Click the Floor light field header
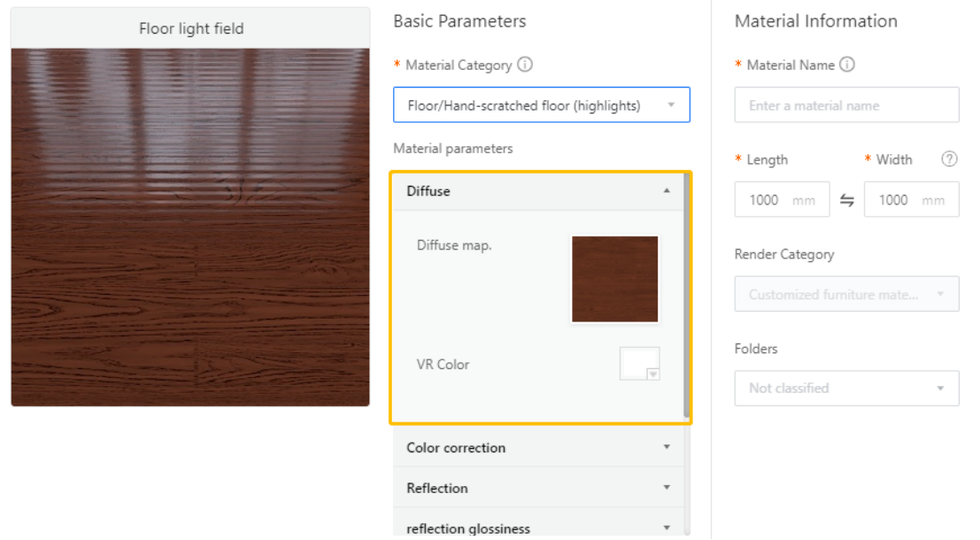 (190, 28)
